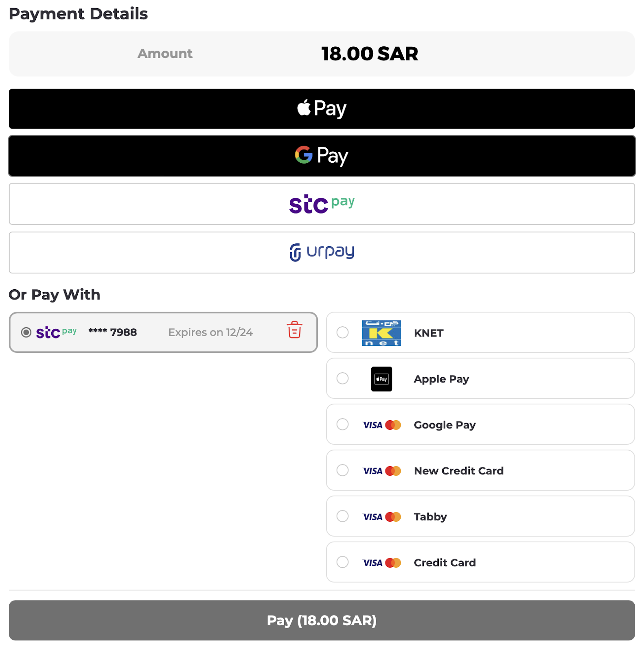Viewport: 644px width, 651px height.
Task: Choose the New Credit Card radio option
Action: [x=342, y=470]
